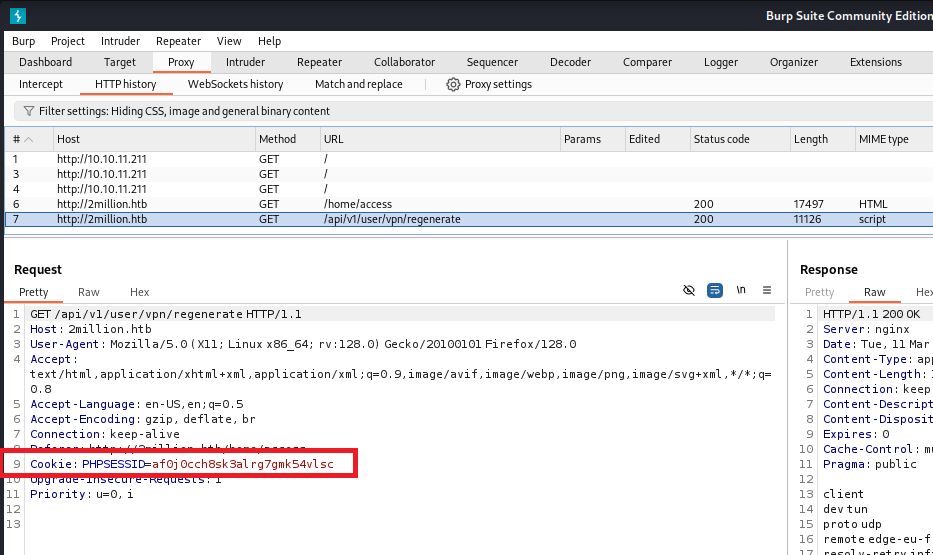Show the Request in Raw view
This screenshot has height=555, width=933.
coord(89,292)
